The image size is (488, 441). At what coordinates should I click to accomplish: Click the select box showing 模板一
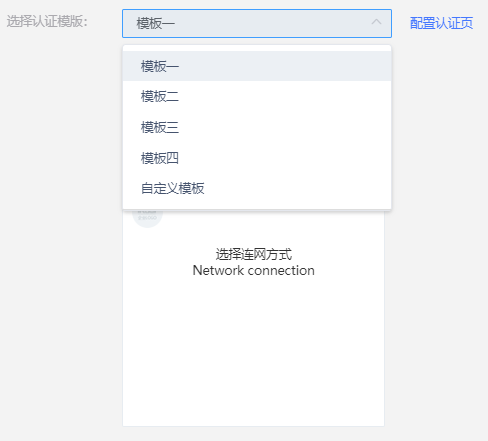pyautogui.click(x=257, y=23)
